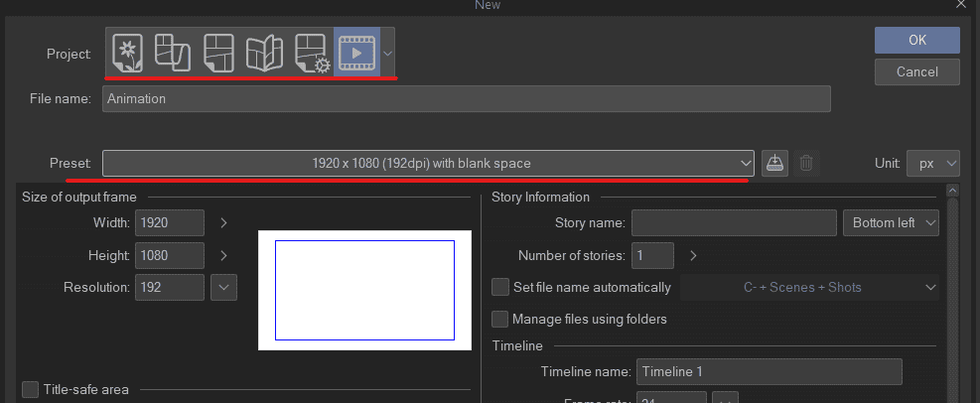The width and height of the screenshot is (980, 403).
Task: Click the save preset icon
Action: tap(775, 163)
